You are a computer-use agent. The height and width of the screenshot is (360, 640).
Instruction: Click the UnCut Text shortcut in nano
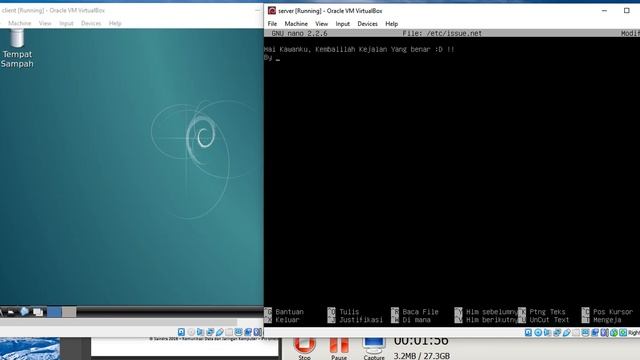click(544, 320)
